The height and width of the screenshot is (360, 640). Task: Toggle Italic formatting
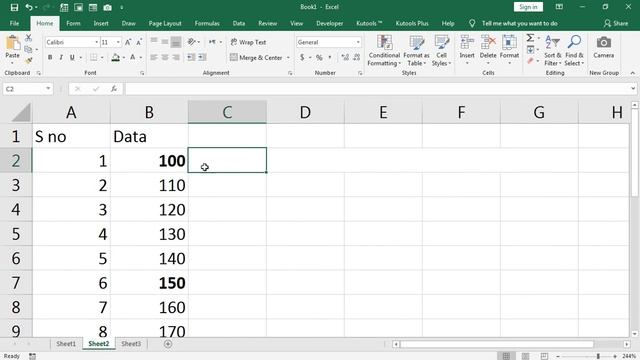click(61, 58)
